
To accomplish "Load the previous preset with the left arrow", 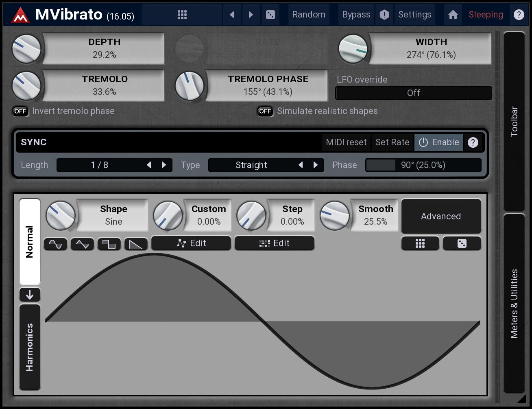I will [x=232, y=15].
